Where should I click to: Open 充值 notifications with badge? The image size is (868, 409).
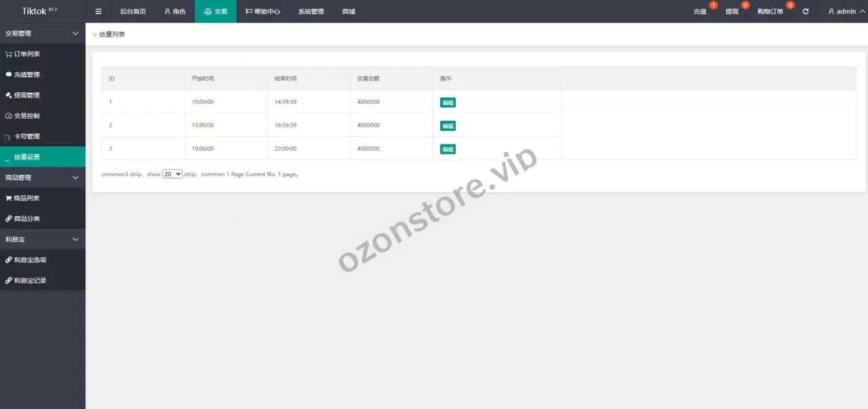coord(701,12)
